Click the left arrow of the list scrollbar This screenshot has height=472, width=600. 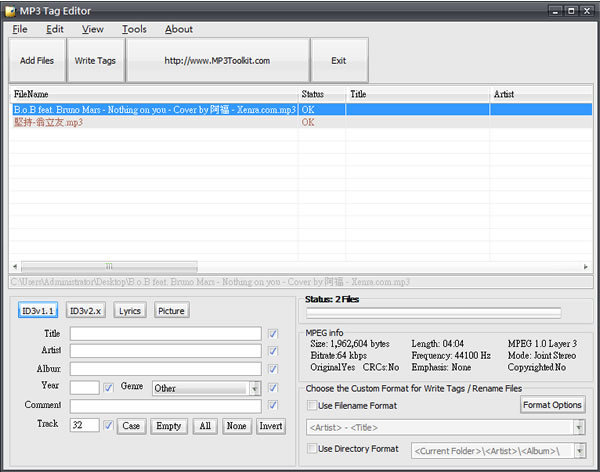[x=15, y=266]
